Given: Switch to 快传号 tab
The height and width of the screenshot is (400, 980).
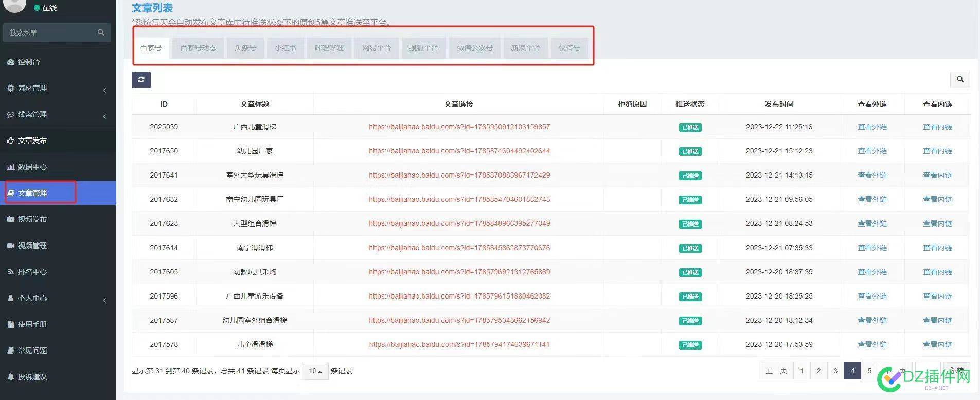Looking at the screenshot, I should [x=569, y=48].
